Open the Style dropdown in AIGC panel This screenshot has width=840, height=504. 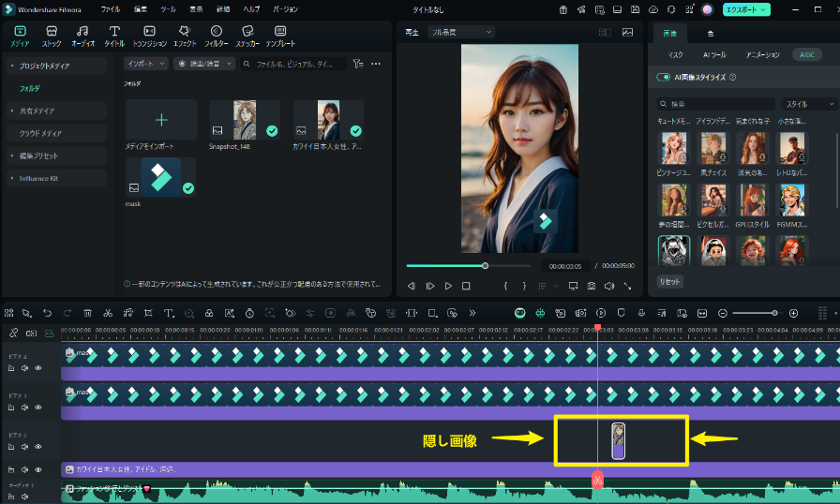(x=809, y=104)
